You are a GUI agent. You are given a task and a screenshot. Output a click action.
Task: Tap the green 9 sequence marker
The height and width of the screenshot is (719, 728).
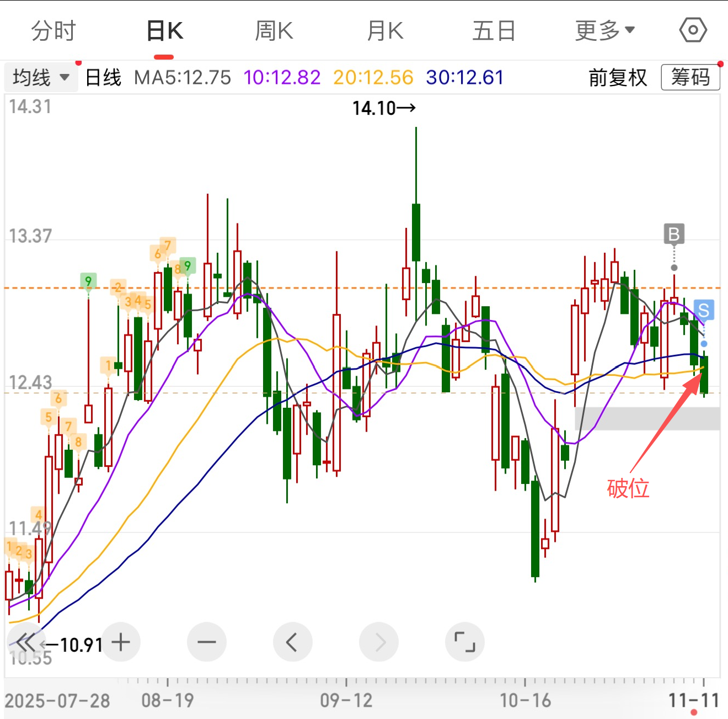pyautogui.click(x=88, y=281)
